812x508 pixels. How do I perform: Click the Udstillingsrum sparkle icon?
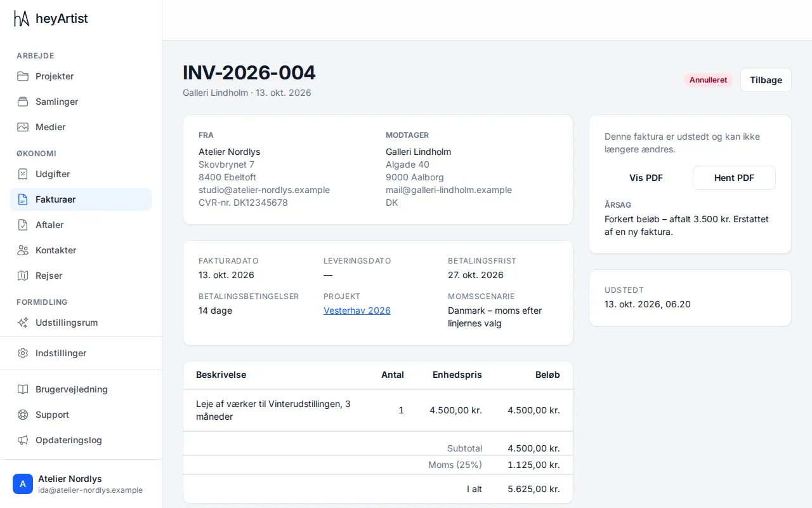tap(23, 323)
